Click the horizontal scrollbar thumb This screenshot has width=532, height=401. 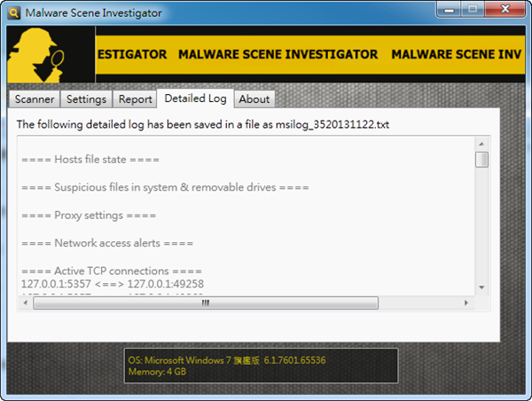pyautogui.click(x=206, y=303)
